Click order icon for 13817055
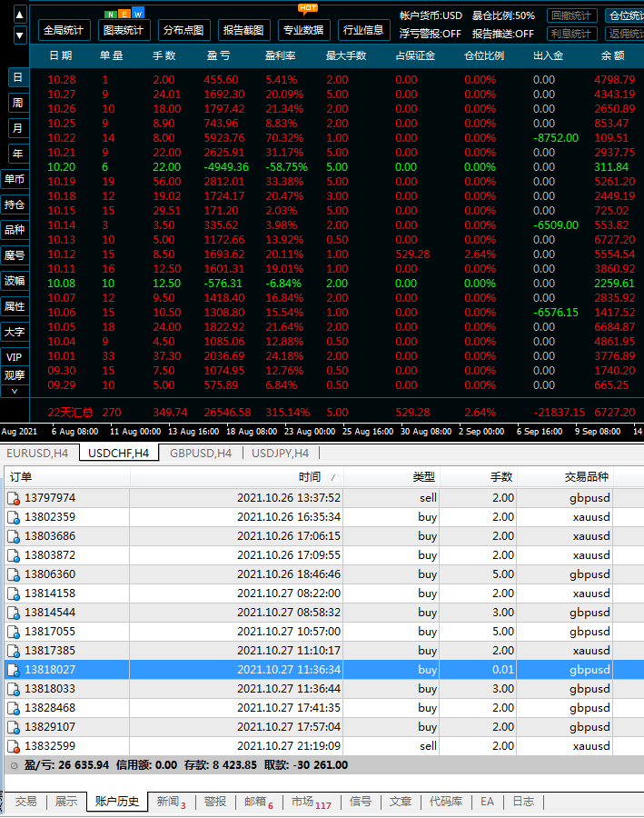Viewport: 644px width, 818px height. coord(14,632)
